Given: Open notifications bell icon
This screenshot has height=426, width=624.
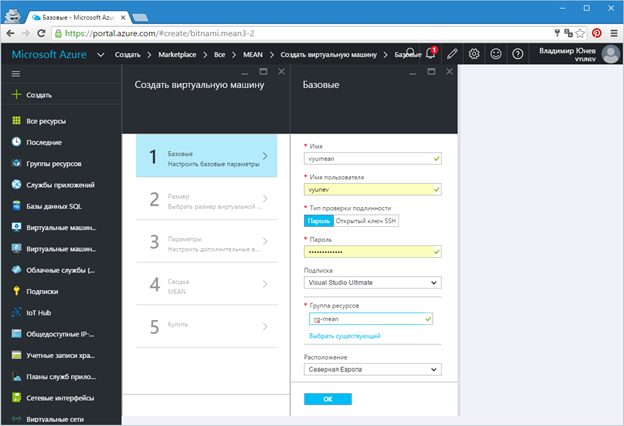Looking at the screenshot, I should (x=430, y=53).
